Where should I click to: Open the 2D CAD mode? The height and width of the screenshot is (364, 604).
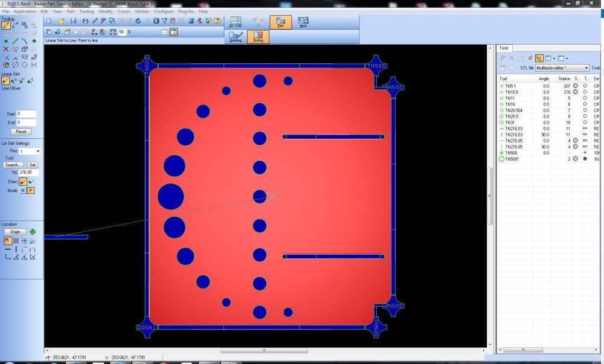click(x=236, y=22)
